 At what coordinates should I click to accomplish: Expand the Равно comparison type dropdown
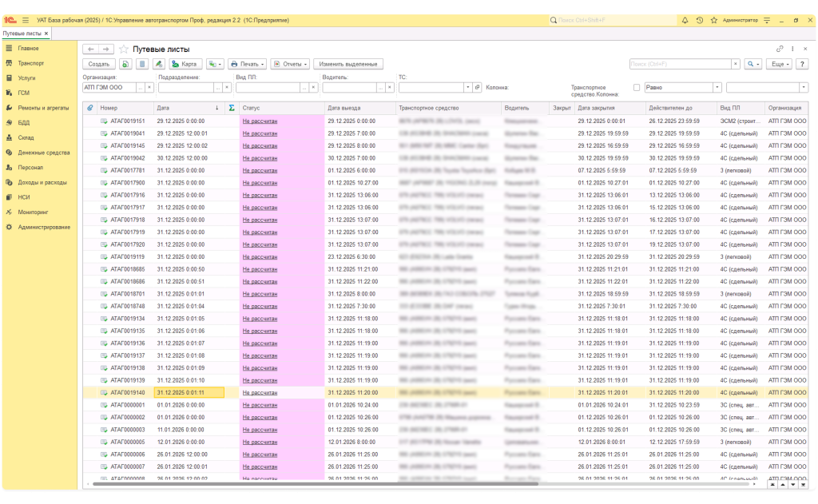pos(717,88)
